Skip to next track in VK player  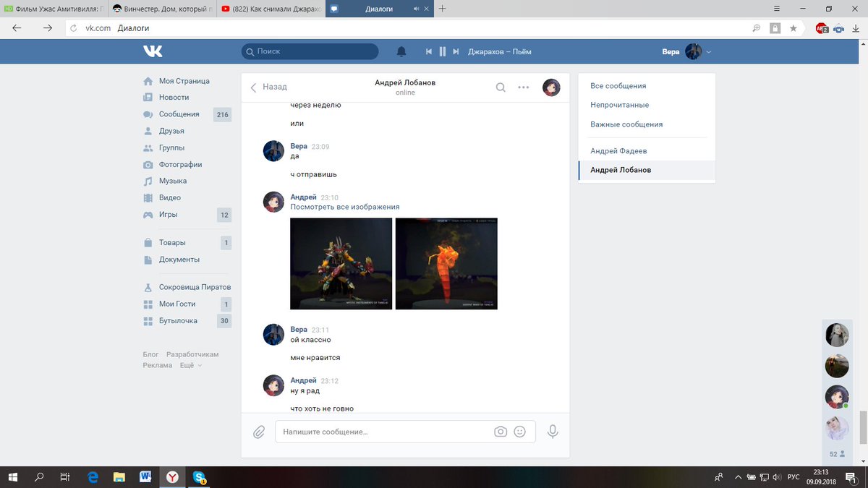point(456,52)
